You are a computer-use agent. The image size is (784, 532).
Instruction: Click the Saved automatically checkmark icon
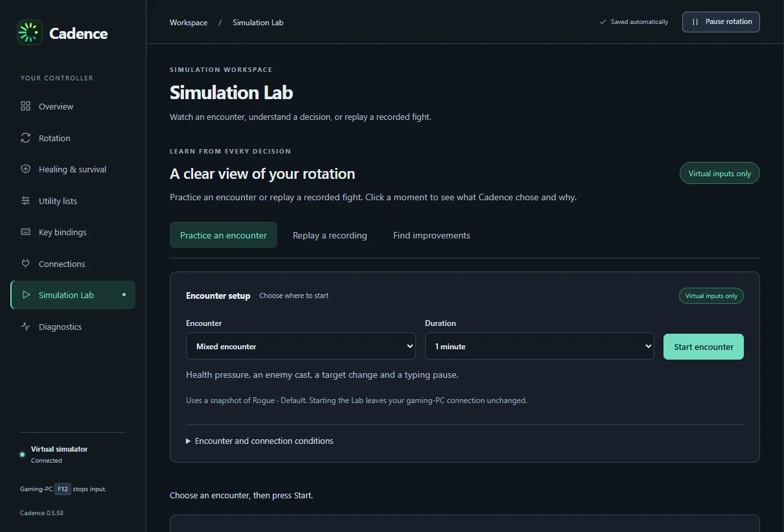(x=603, y=22)
